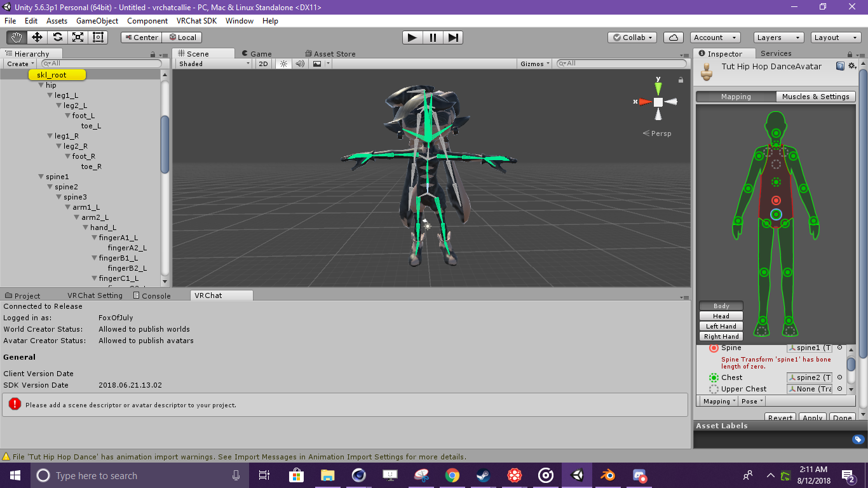The height and width of the screenshot is (488, 868).
Task: Toggle 2D scene view mode
Action: (263, 64)
